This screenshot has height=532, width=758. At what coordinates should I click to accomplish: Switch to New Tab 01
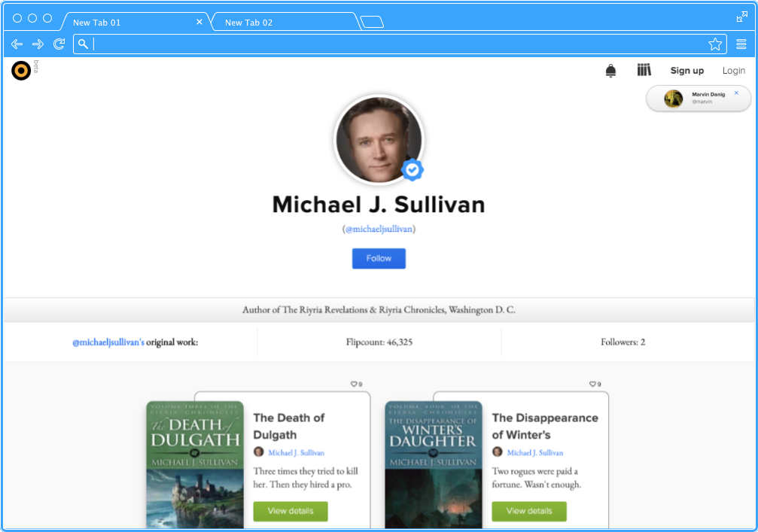135,23
